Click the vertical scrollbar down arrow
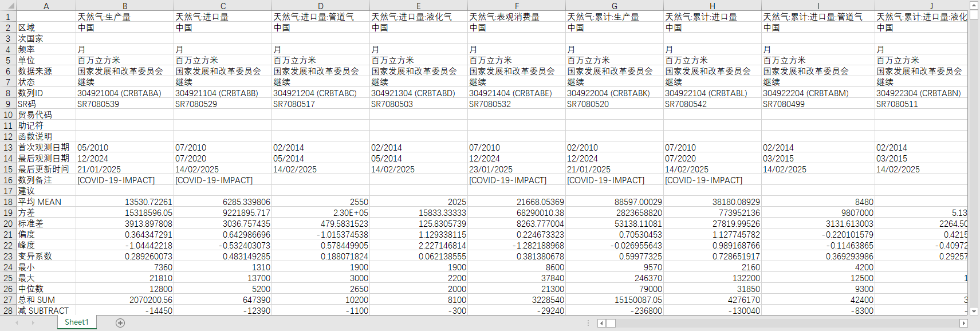This screenshot has height=331, width=980. tap(974, 311)
